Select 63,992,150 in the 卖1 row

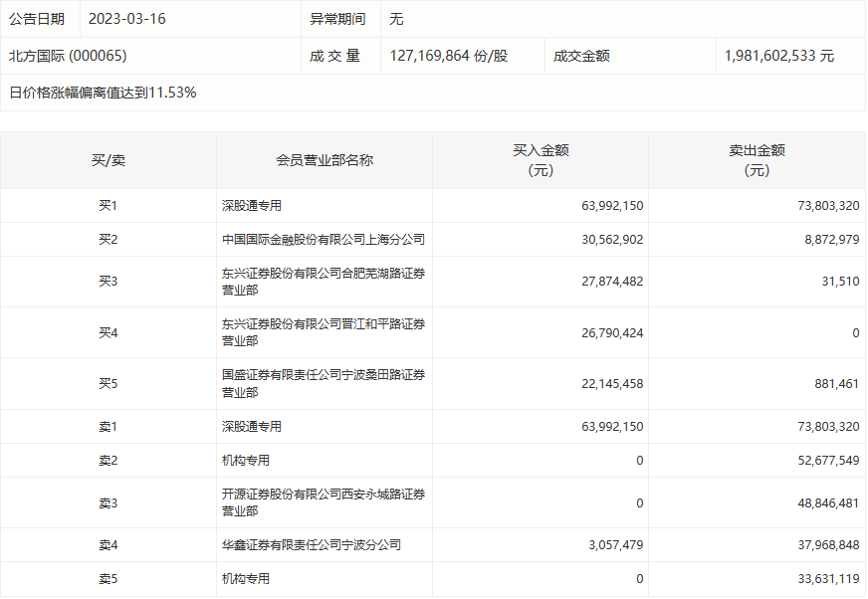tap(612, 427)
